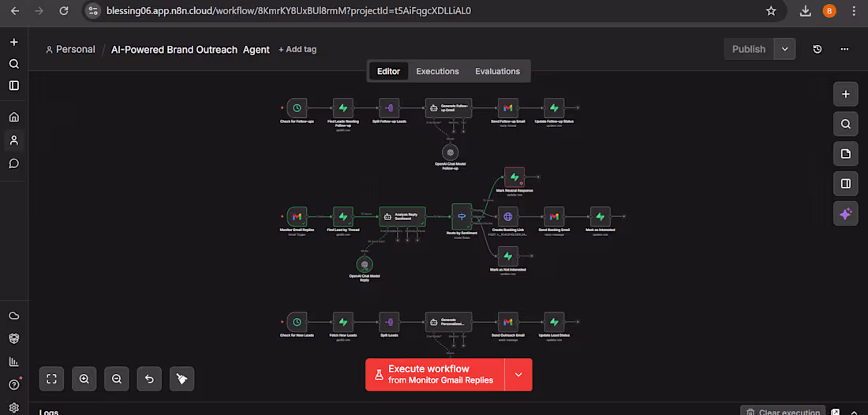Screen dimensions: 868x415
Task: Open the Personal projects sidebar icon
Action: click(14, 140)
